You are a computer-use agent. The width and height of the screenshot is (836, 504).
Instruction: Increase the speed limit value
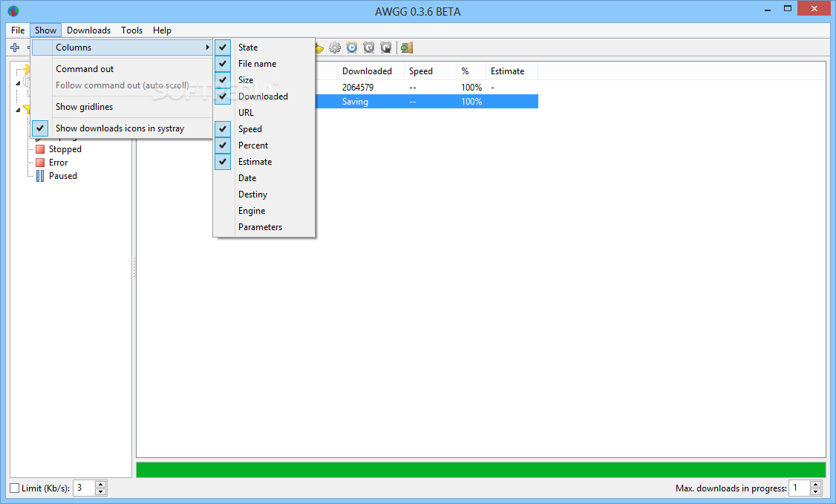101,484
